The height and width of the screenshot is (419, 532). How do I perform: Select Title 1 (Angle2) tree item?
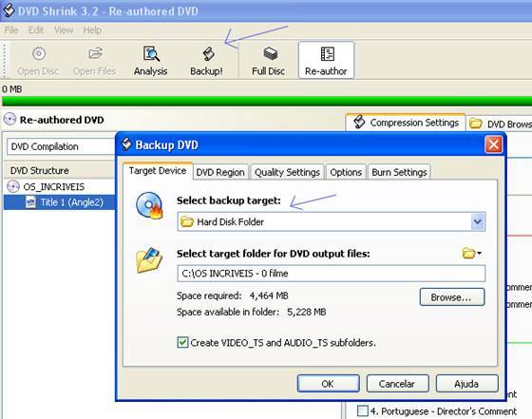(x=71, y=202)
